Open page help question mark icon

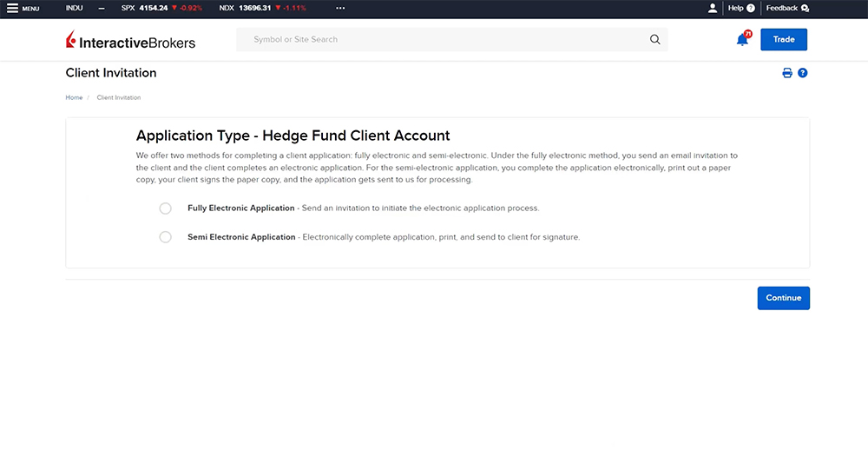pos(803,73)
